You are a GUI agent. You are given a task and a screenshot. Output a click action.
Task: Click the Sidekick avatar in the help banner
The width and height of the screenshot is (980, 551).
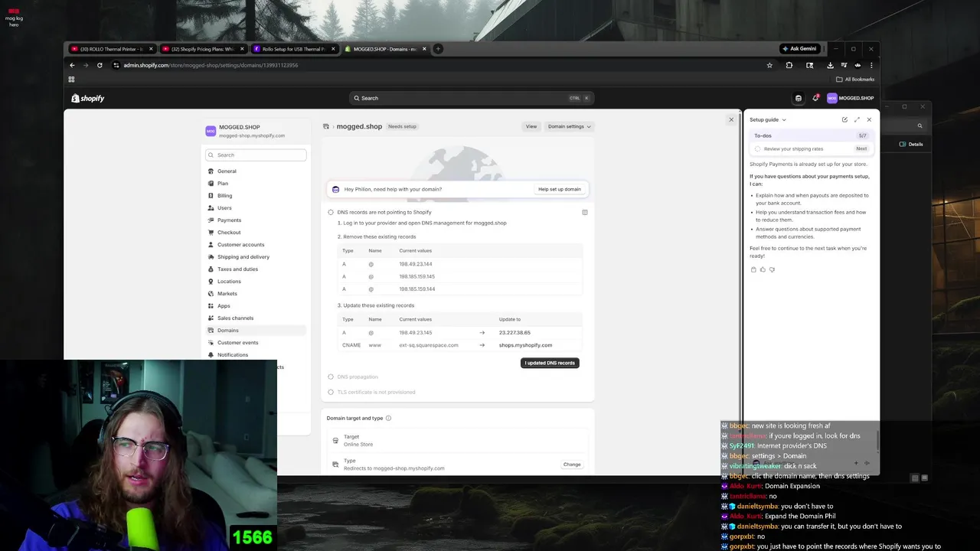point(335,189)
